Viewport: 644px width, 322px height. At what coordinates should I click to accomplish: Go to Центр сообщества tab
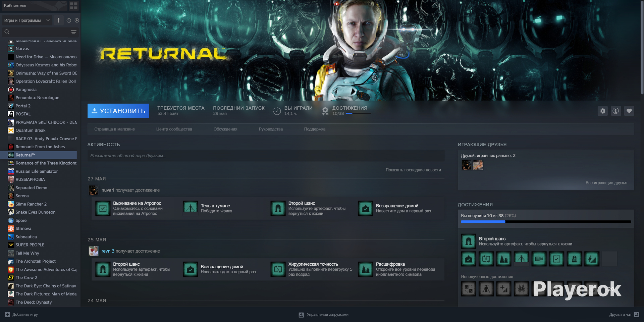click(x=174, y=129)
